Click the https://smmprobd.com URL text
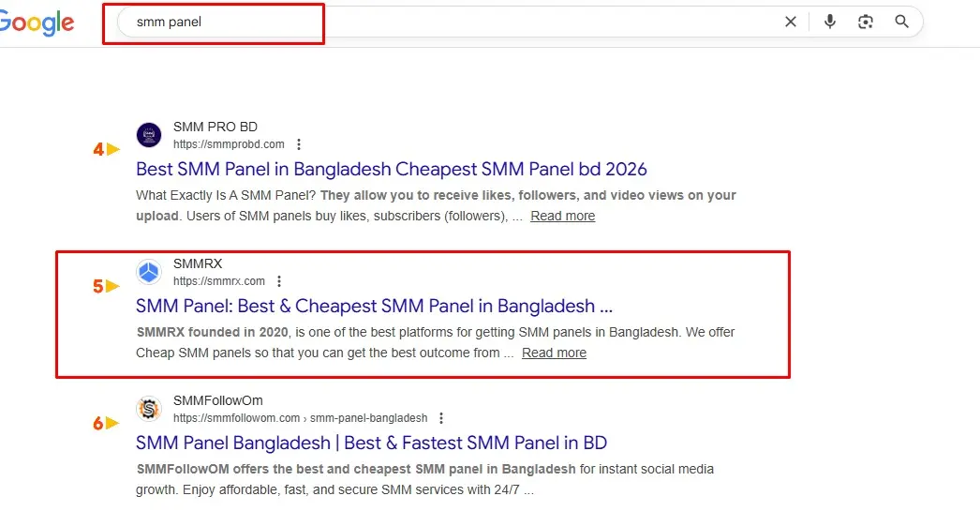Screen dimensions: 980x526 pyautogui.click(x=229, y=144)
